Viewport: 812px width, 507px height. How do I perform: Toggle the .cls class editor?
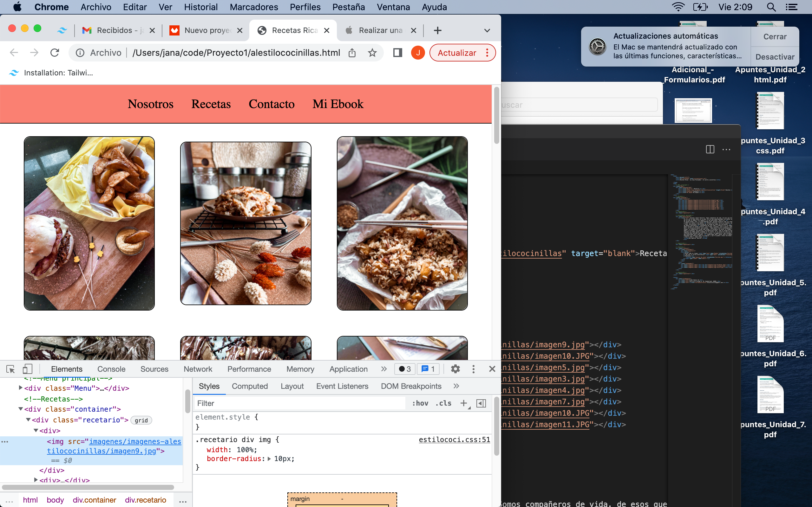click(x=443, y=403)
